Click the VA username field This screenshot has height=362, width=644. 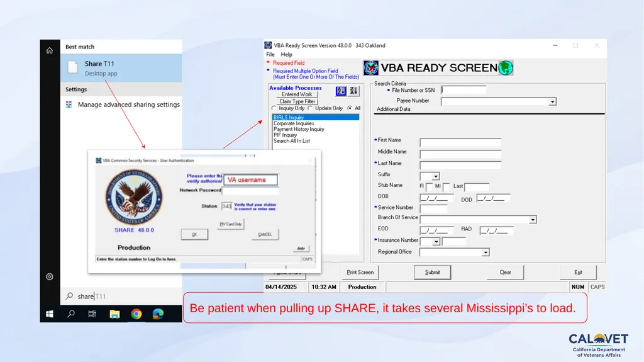click(250, 180)
